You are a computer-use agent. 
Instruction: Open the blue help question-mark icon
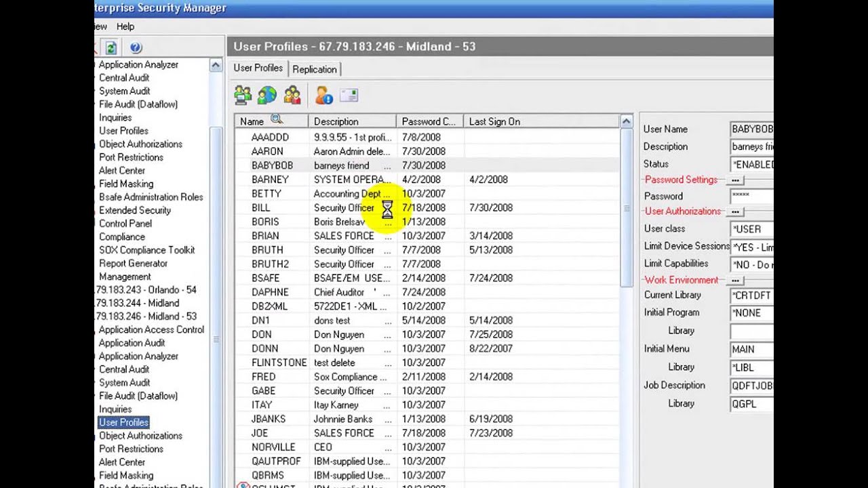(x=135, y=47)
